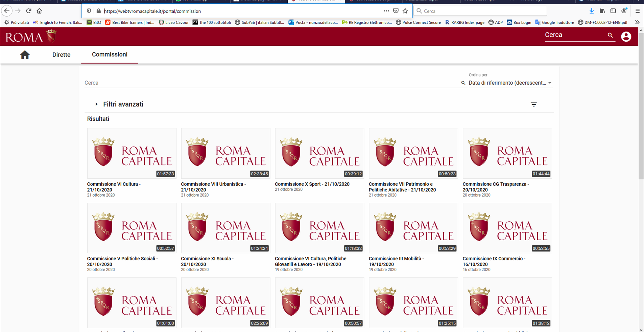Click the magnifier in red header search
This screenshot has height=332, width=644.
[x=610, y=35]
